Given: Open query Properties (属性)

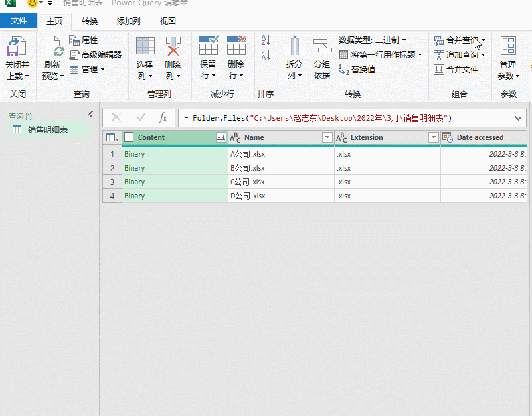Looking at the screenshot, I should 84,40.
